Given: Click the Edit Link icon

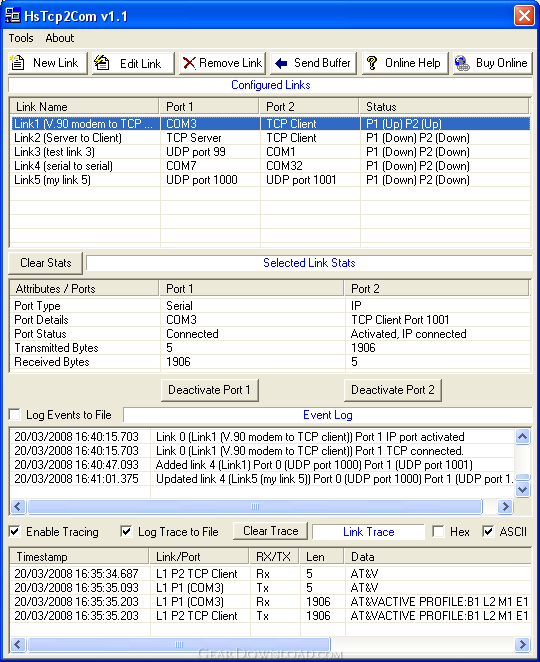Looking at the screenshot, I should tap(101, 63).
